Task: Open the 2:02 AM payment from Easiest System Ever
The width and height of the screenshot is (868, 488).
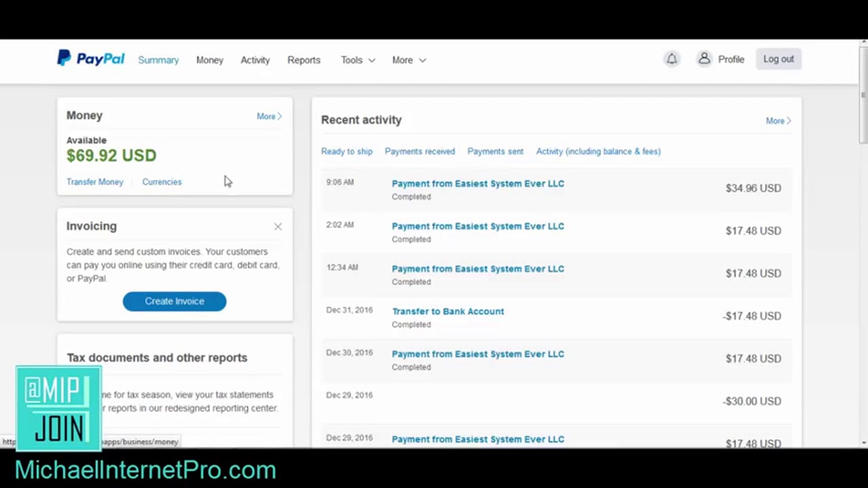Action: pos(478,226)
